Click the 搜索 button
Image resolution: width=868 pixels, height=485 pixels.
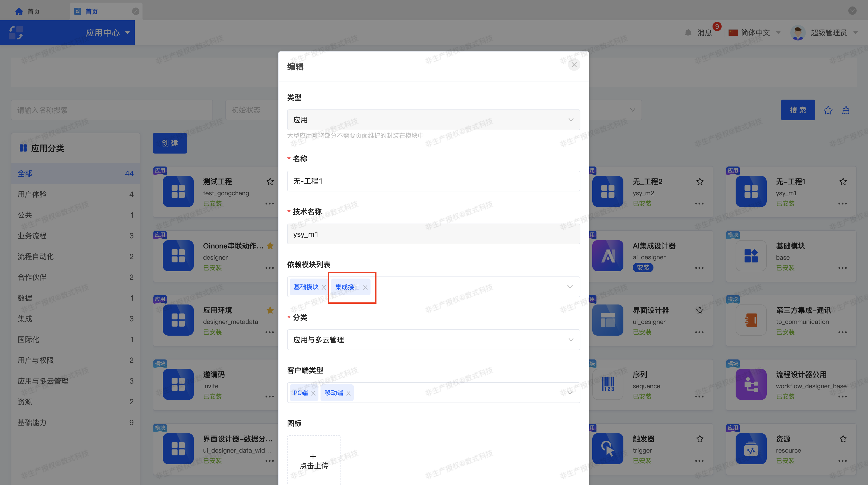coord(798,110)
